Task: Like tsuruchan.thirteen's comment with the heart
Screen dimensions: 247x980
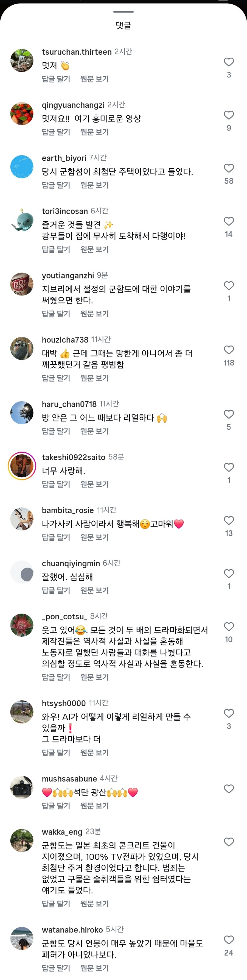Action: tap(229, 62)
